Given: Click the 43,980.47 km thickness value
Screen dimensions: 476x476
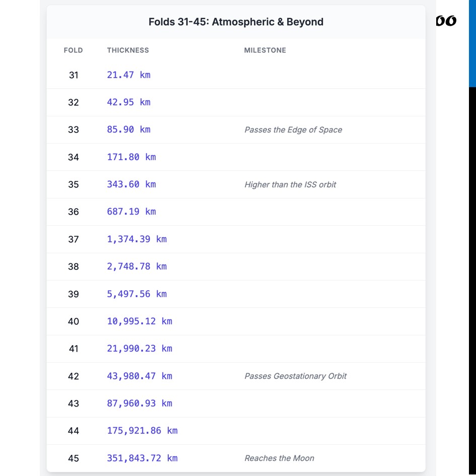Looking at the screenshot, I should click(140, 376).
